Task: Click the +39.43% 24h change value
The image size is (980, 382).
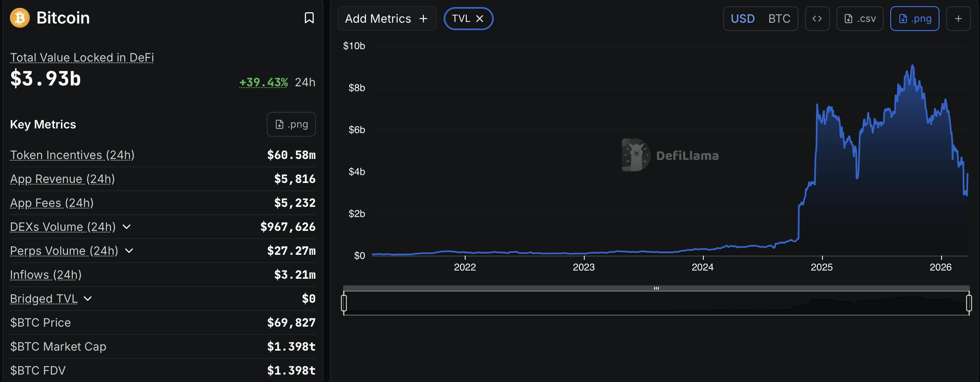Action: click(x=264, y=82)
